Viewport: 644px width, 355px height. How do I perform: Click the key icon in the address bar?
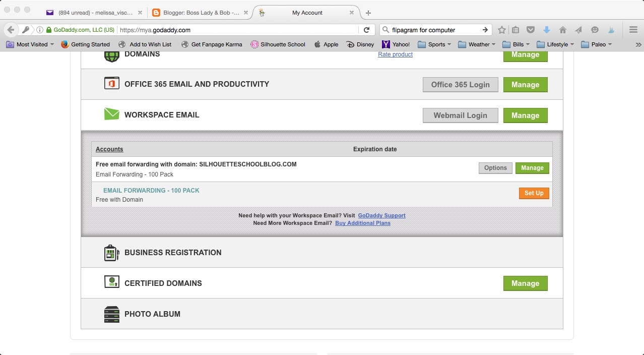[26, 30]
